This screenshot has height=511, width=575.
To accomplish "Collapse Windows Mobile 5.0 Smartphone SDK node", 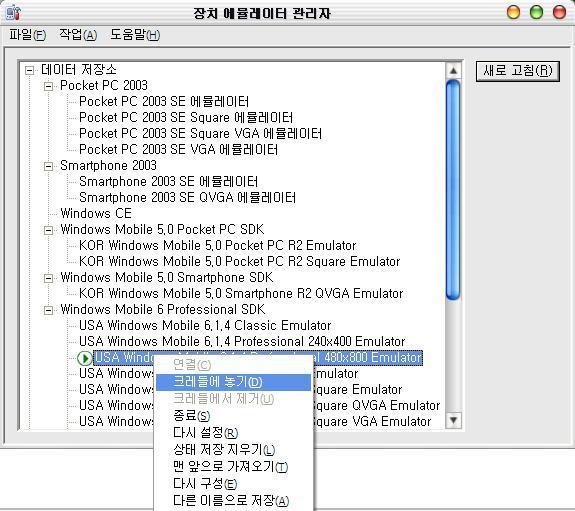I will coord(48,278).
